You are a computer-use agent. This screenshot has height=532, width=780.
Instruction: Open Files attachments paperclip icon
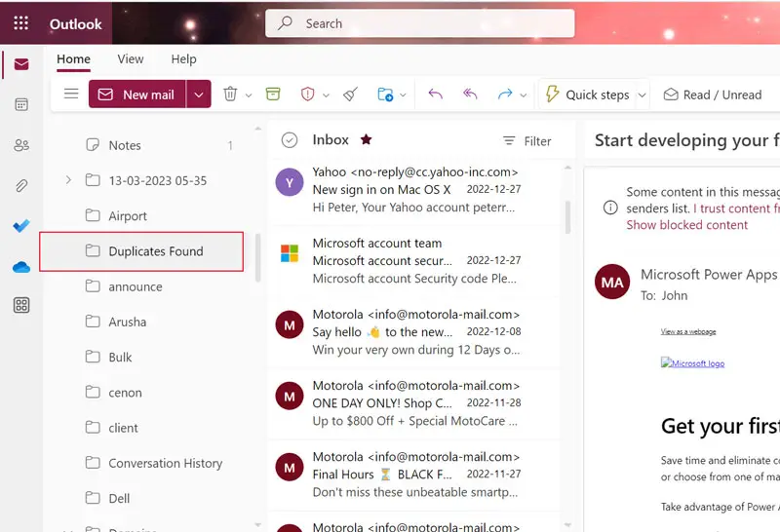click(21, 185)
